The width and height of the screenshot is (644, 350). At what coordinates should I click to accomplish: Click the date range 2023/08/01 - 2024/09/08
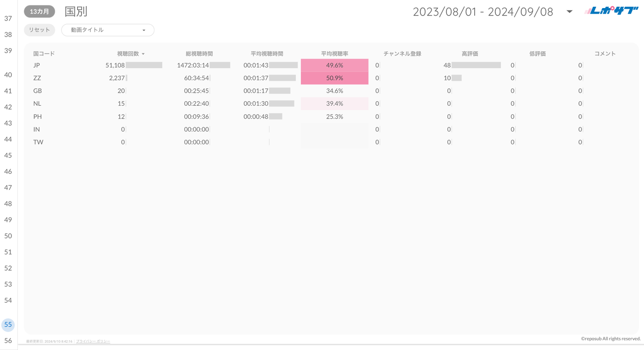[483, 12]
